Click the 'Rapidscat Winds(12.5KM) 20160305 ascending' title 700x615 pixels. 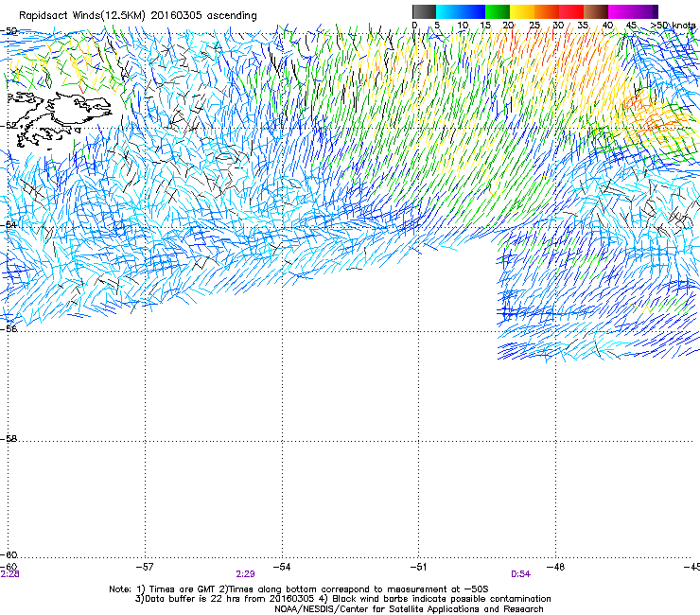(138, 16)
